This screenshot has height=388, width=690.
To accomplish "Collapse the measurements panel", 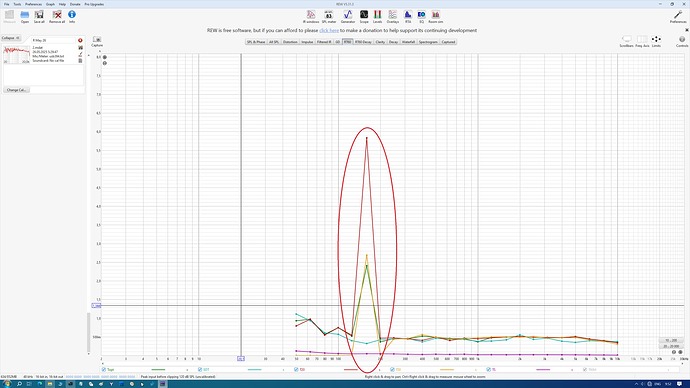I will (11, 38).
